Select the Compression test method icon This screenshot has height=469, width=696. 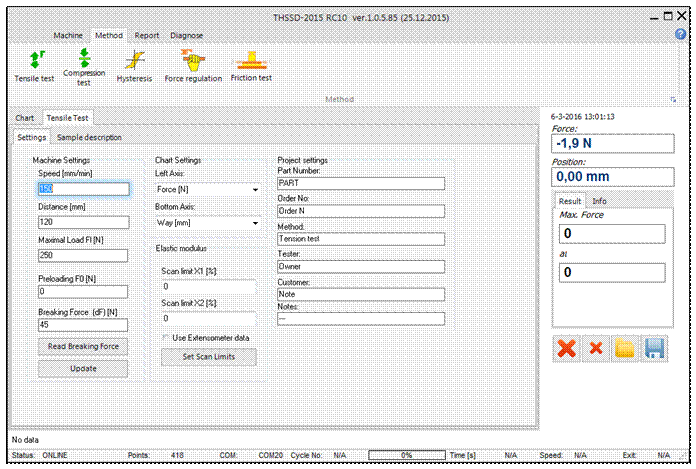point(84,67)
